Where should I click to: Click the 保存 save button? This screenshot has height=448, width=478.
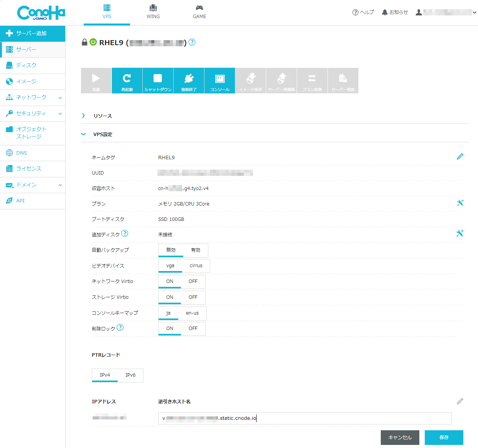(444, 438)
